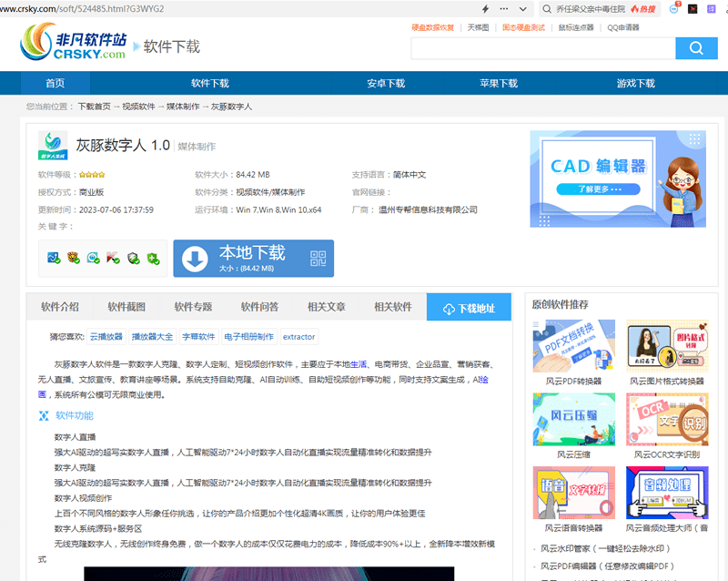
Task: Click the dark shield antivirus check icon
Action: pyautogui.click(x=134, y=258)
